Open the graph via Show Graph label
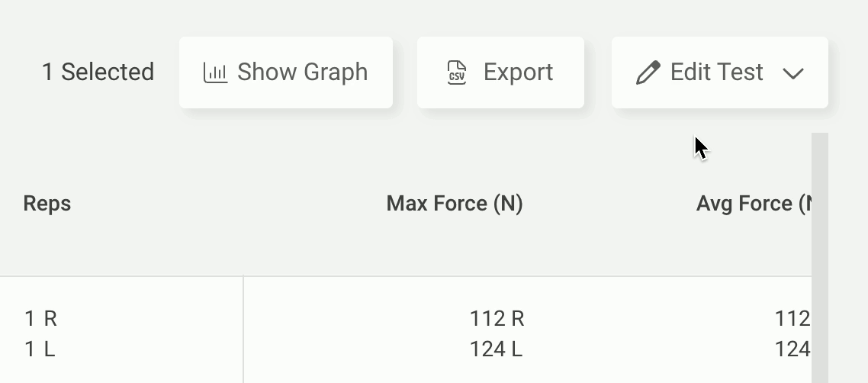Image resolution: width=868 pixels, height=383 pixels. 302,72
